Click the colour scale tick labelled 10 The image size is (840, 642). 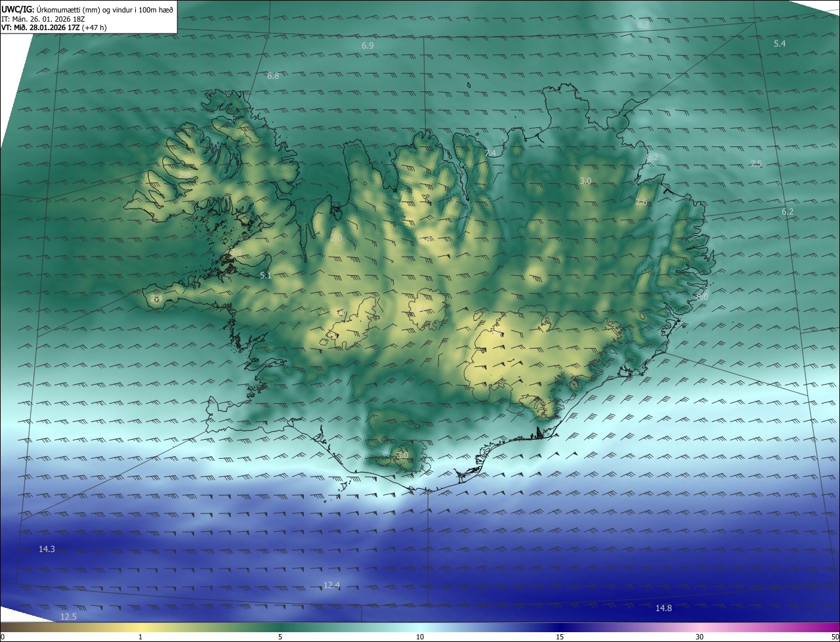click(x=420, y=637)
